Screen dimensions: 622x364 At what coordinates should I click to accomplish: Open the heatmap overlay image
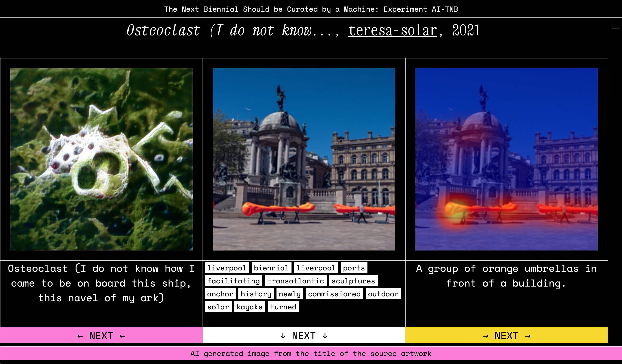pyautogui.click(x=506, y=159)
